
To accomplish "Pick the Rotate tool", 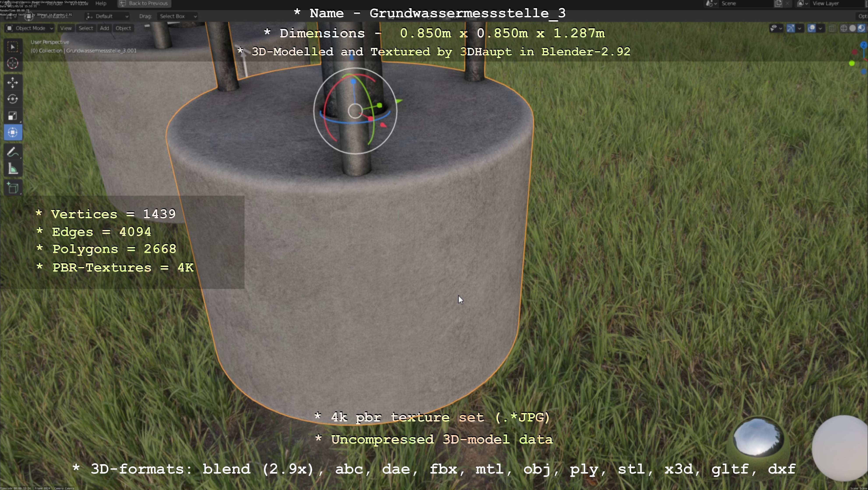I will click(13, 99).
